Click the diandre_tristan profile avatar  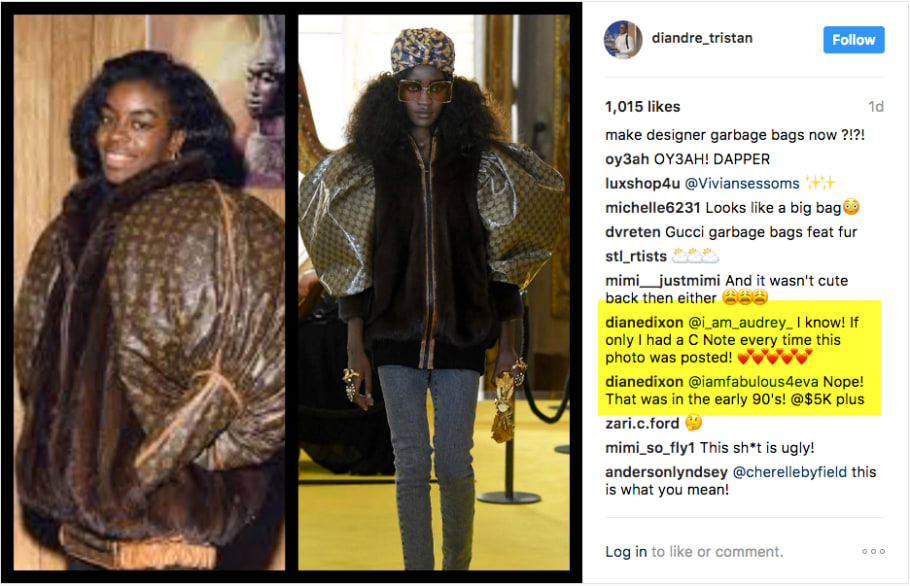click(x=623, y=39)
